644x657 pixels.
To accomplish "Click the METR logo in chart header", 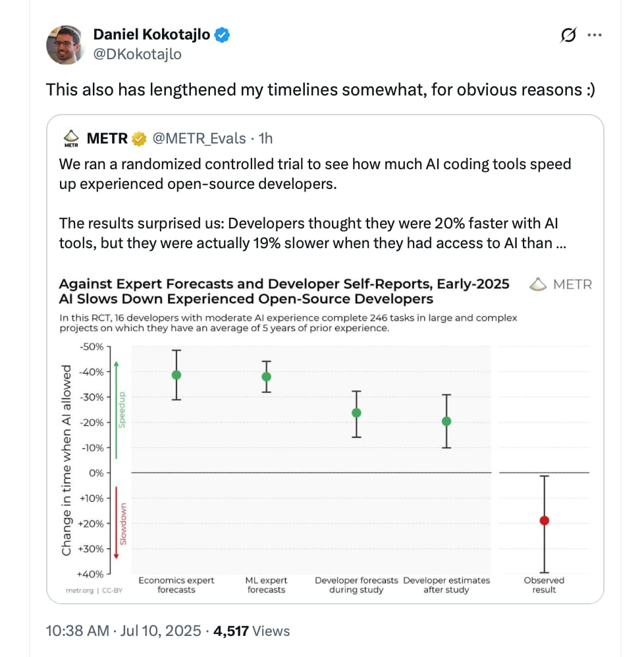I will [x=560, y=284].
